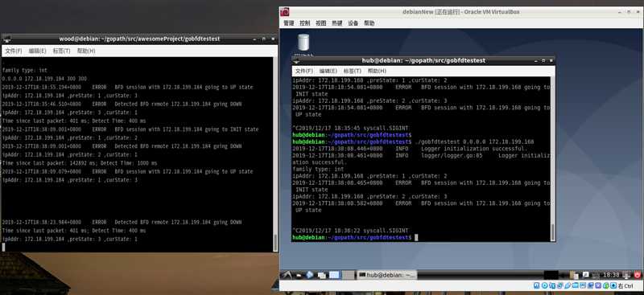Close the wood@debian terminal window
The image size is (644, 295).
pyautogui.click(x=273, y=39)
